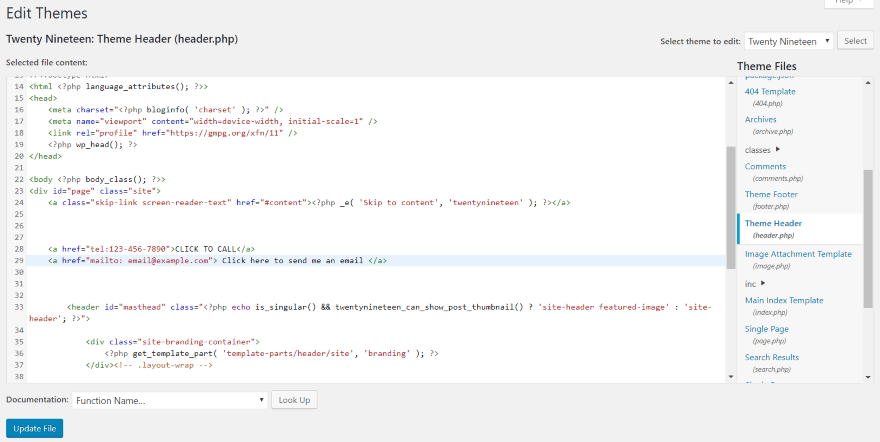The width and height of the screenshot is (880, 442).
Task: Click the Select button next to theme dropdown
Action: click(855, 41)
